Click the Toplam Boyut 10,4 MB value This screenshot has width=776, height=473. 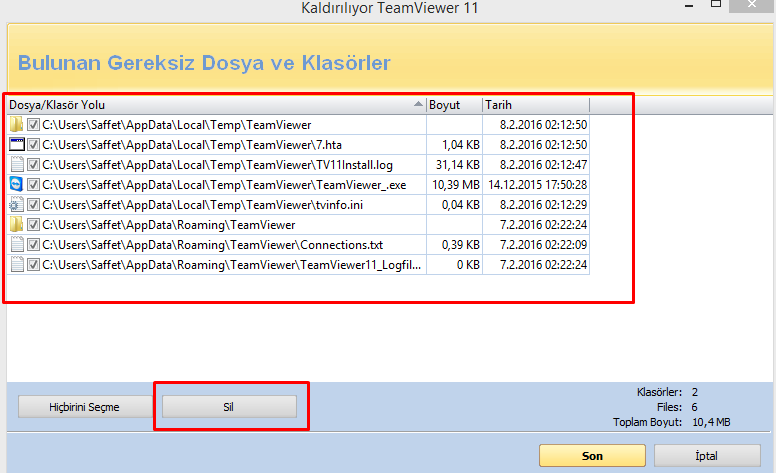[711, 422]
